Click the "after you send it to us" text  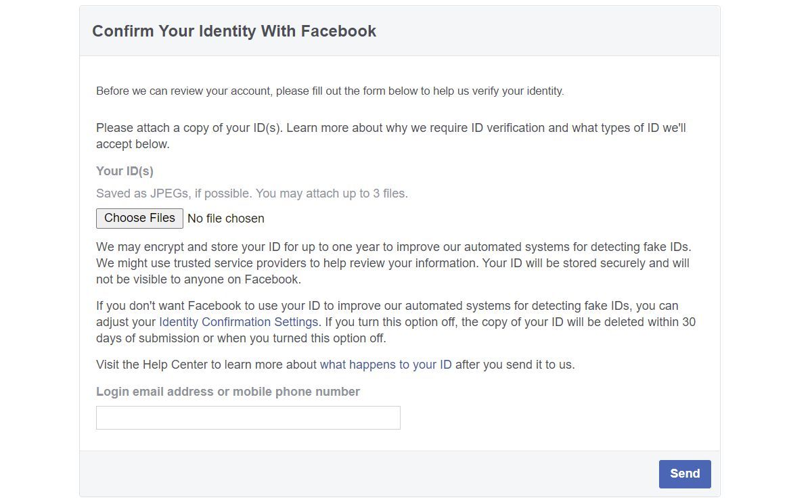click(515, 365)
